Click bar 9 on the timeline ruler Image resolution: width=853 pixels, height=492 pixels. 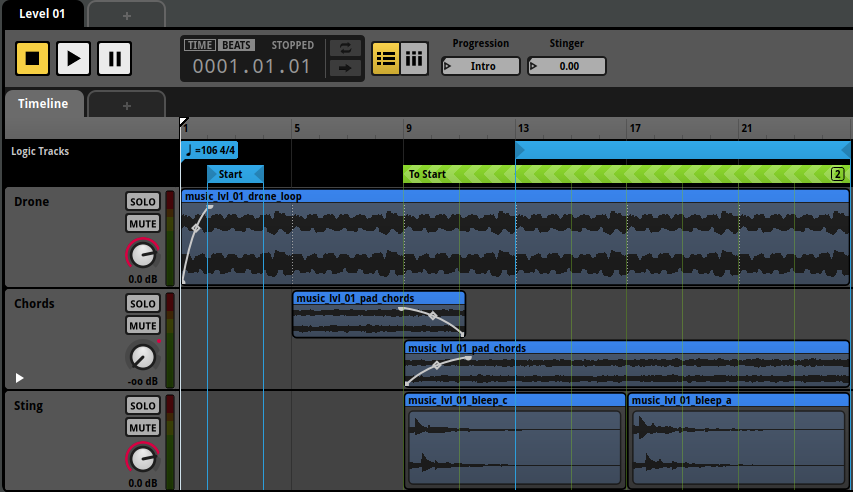click(x=409, y=128)
